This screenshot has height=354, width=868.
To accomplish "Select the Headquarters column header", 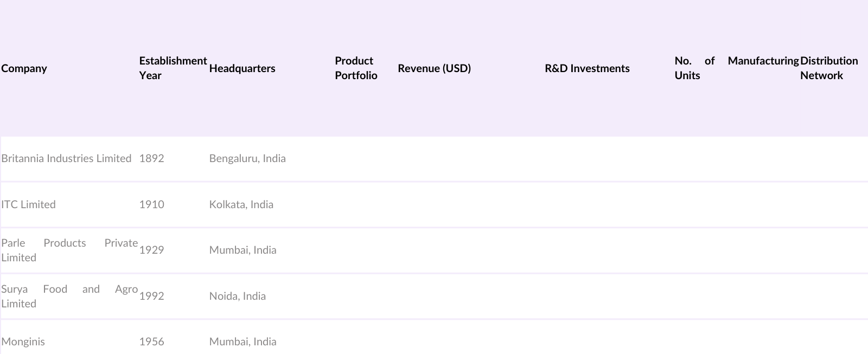I will coord(242,68).
